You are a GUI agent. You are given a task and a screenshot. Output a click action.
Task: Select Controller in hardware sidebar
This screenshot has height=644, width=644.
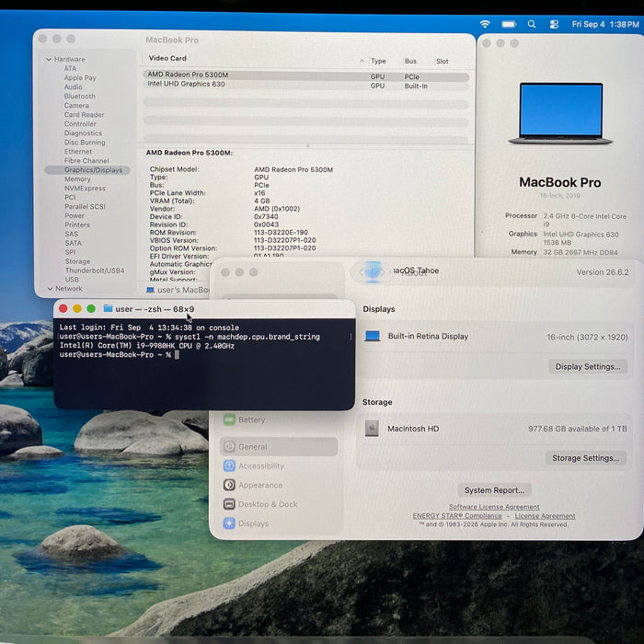tap(80, 123)
